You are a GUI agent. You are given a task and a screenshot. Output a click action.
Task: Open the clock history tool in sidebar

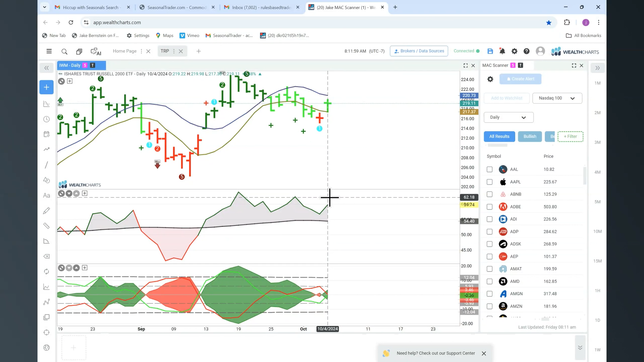click(47, 119)
